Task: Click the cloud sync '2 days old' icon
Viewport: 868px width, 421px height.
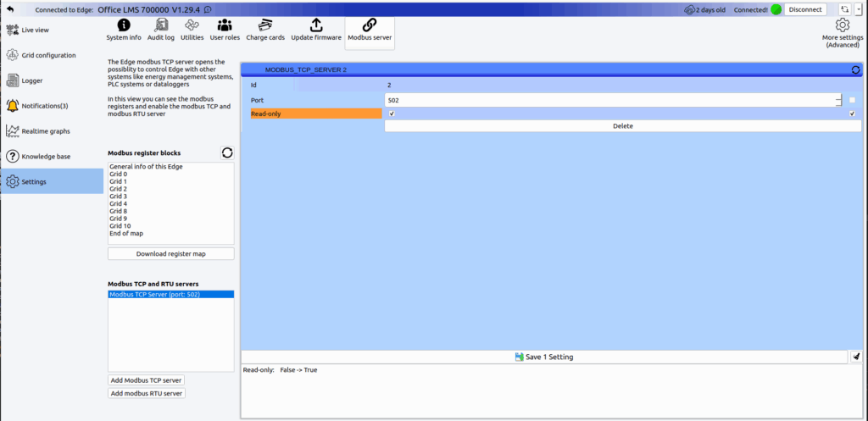Action: 689,9
